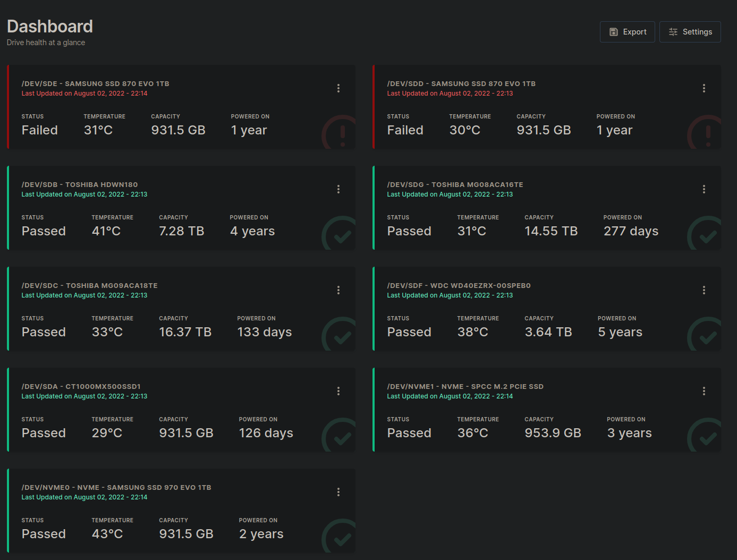The image size is (737, 560).
Task: Open the Settings panel
Action: click(x=690, y=32)
